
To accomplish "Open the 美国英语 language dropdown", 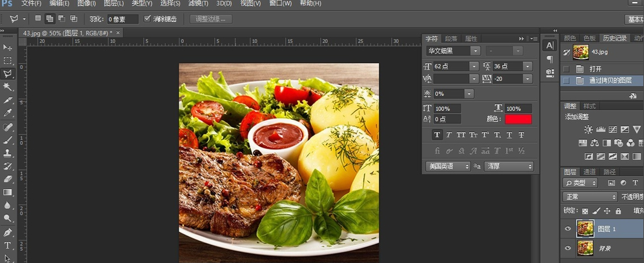I will (448, 166).
